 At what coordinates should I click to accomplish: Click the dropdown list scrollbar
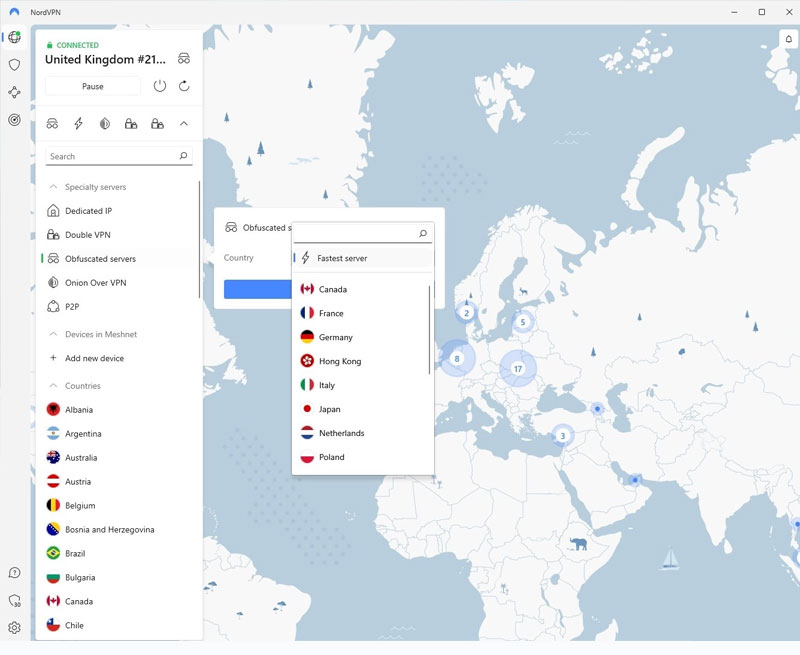tap(430, 330)
